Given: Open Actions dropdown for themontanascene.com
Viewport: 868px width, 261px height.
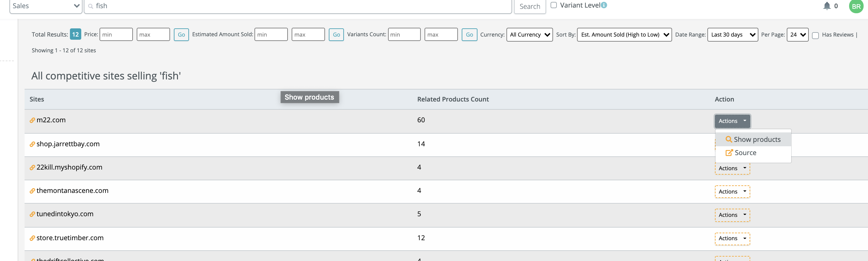Looking at the screenshot, I should pyautogui.click(x=732, y=192).
